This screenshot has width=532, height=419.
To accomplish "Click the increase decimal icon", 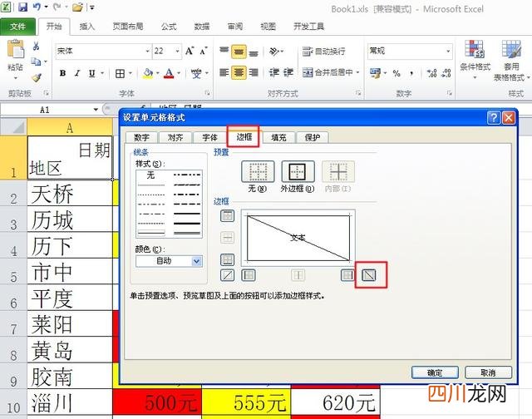I will 432,73.
